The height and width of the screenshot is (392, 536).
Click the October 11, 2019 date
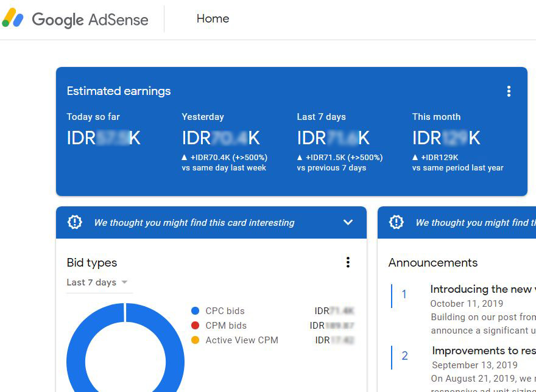(x=467, y=304)
